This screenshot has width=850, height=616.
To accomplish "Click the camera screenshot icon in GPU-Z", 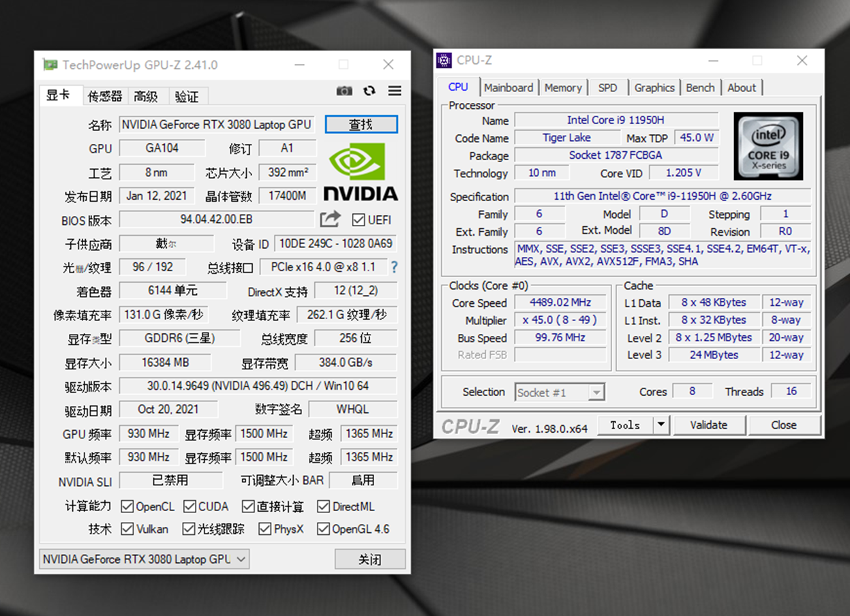I will pos(344,90).
